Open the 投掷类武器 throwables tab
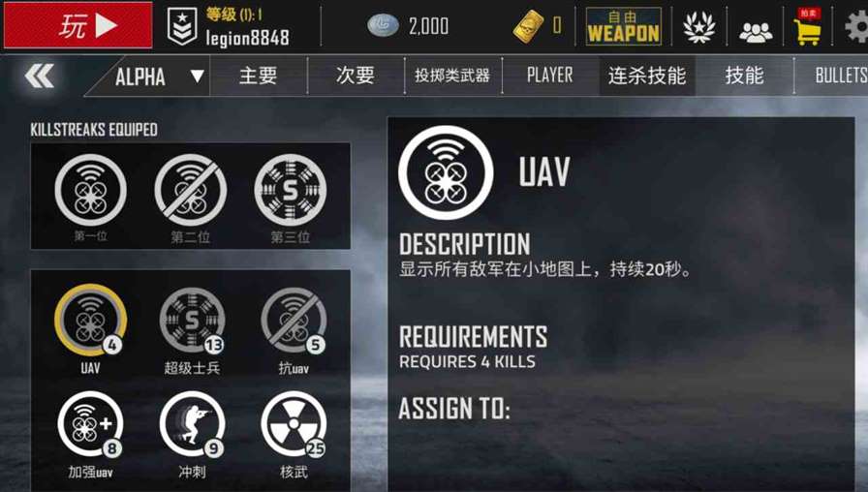Image resolution: width=868 pixels, height=492 pixels. (x=452, y=76)
